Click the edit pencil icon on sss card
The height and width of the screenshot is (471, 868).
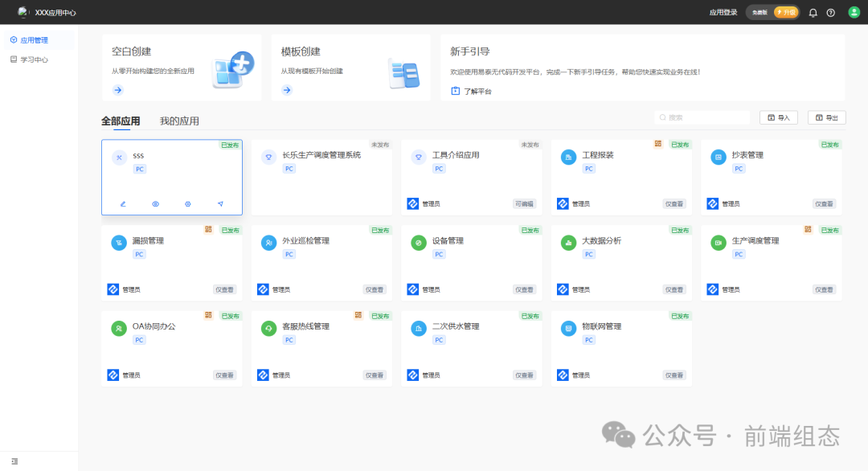[x=123, y=204]
